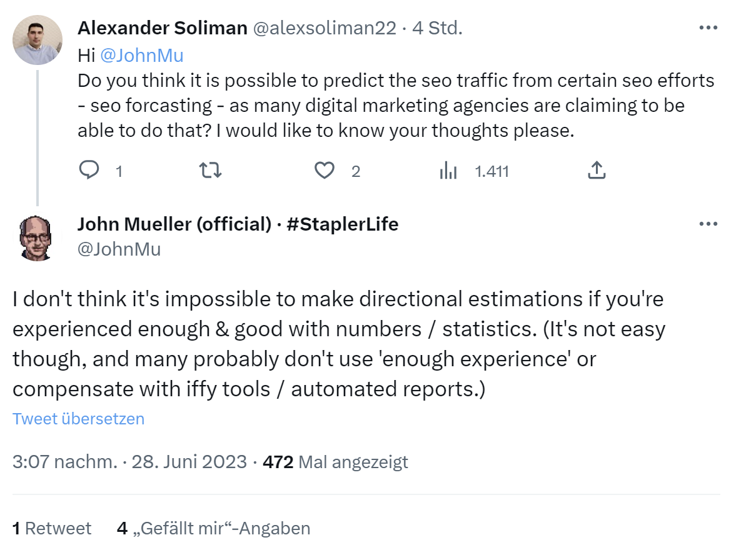Click Alexander Soliman's profile avatar
The height and width of the screenshot is (560, 736).
[x=38, y=39]
